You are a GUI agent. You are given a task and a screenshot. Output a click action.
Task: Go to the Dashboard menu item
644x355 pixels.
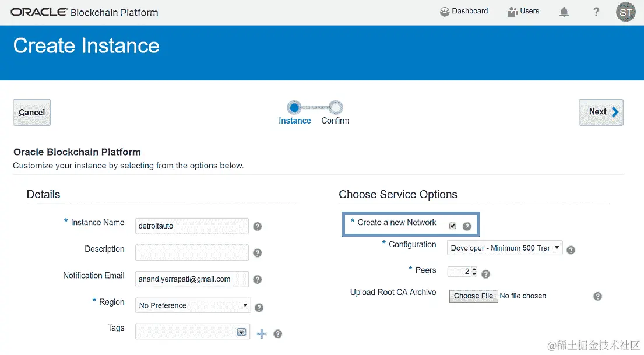point(464,11)
